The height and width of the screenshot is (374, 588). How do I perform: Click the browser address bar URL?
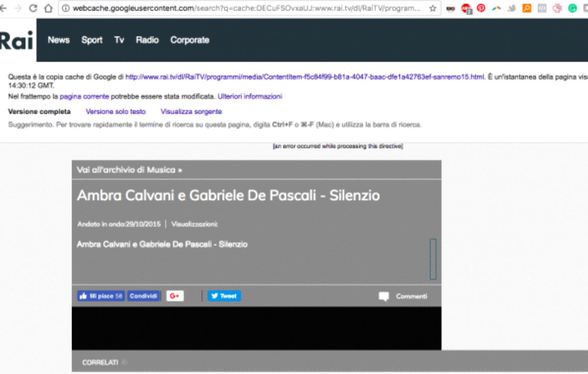pos(245,8)
